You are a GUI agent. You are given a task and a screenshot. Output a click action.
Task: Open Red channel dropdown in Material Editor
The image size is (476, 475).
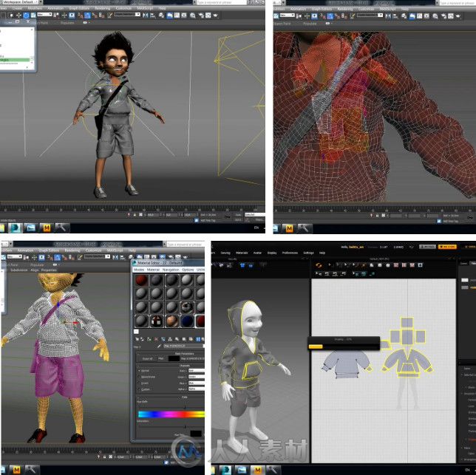(197, 371)
